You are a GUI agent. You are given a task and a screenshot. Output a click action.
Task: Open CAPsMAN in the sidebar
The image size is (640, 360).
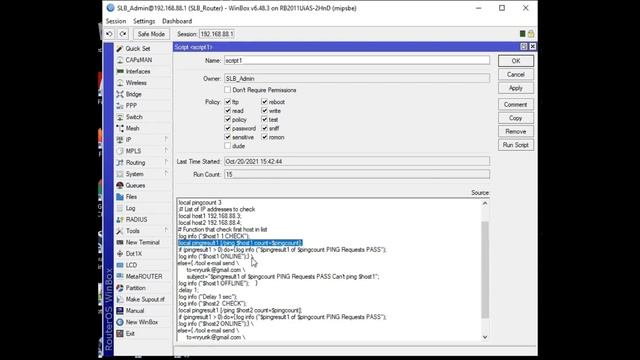[138, 60]
